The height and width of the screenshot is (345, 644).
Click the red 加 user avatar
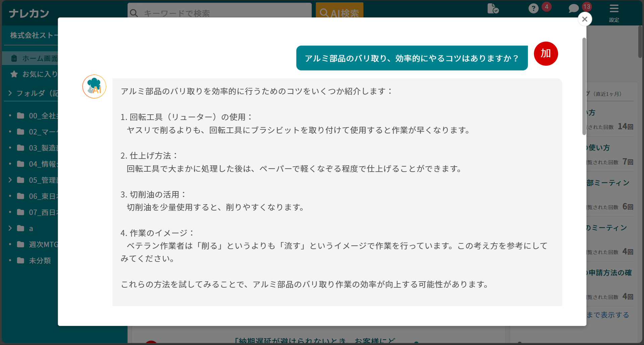[x=546, y=54]
